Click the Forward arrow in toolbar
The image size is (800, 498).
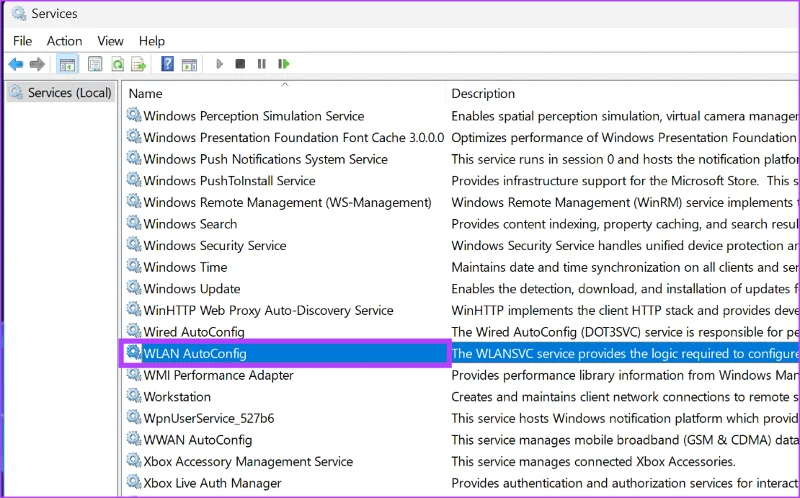37,64
